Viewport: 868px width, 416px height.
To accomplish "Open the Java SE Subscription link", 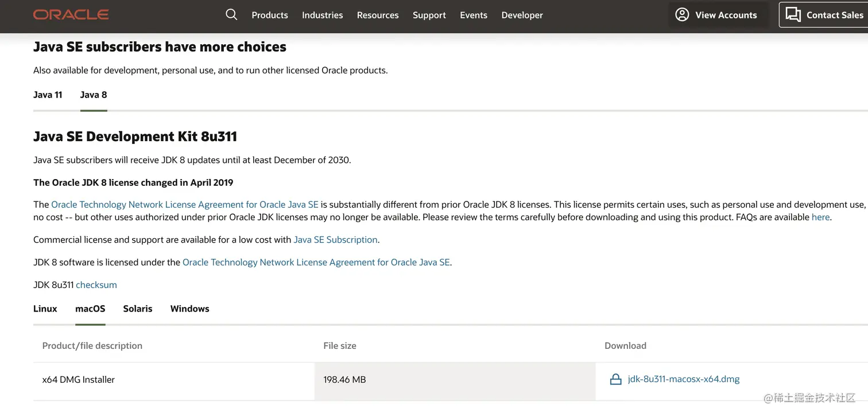I will coord(335,240).
